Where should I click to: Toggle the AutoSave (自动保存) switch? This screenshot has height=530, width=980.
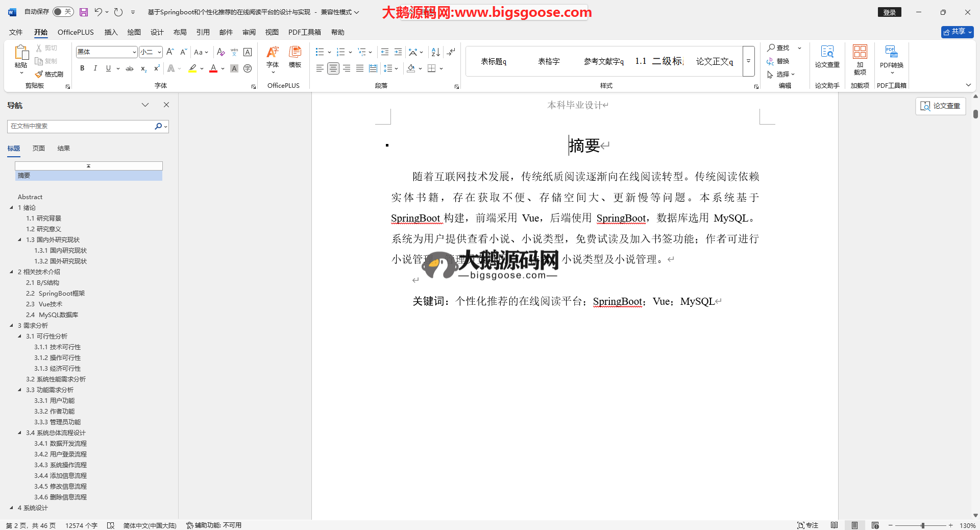point(63,12)
